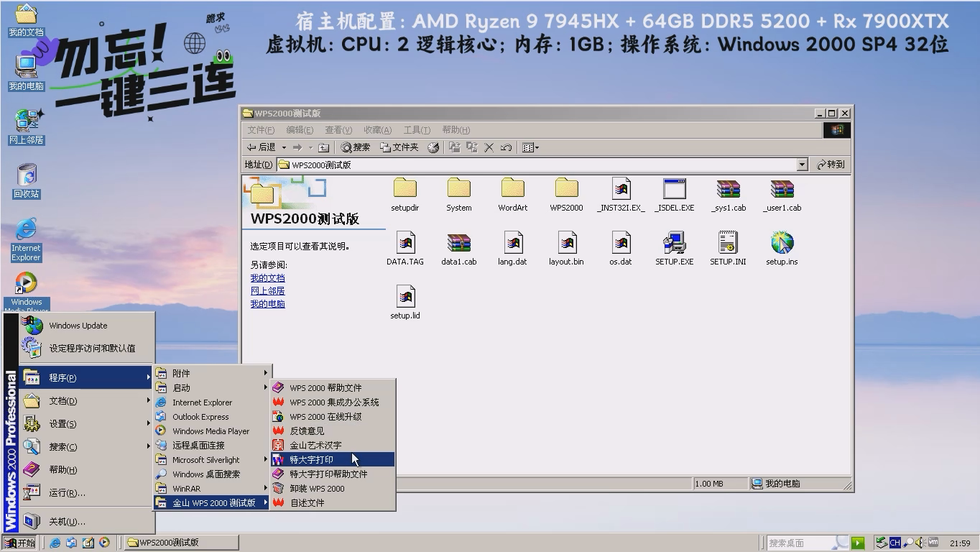Select the SETUP.INI file icon
The height and width of the screenshot is (552, 980).
728,243
